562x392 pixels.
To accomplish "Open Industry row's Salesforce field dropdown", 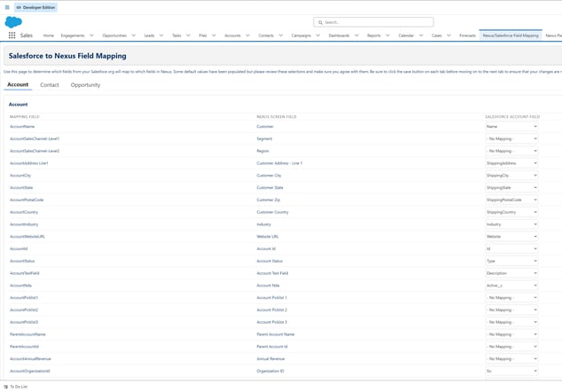I will click(511, 224).
